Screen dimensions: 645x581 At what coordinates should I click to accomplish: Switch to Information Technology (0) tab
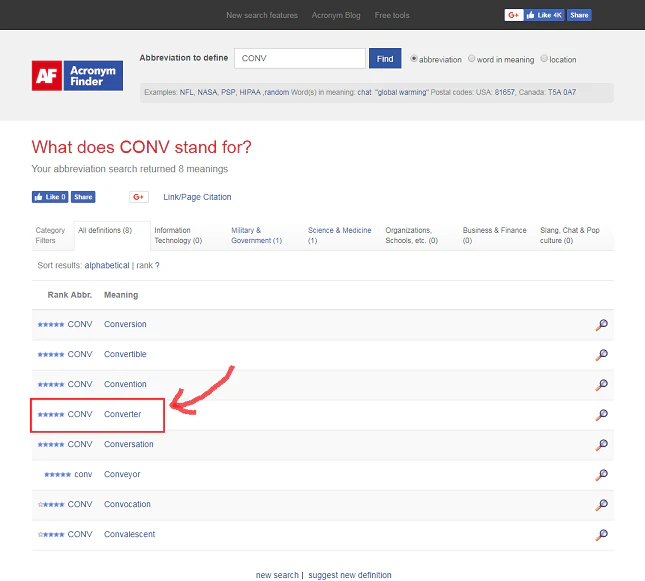click(x=189, y=235)
